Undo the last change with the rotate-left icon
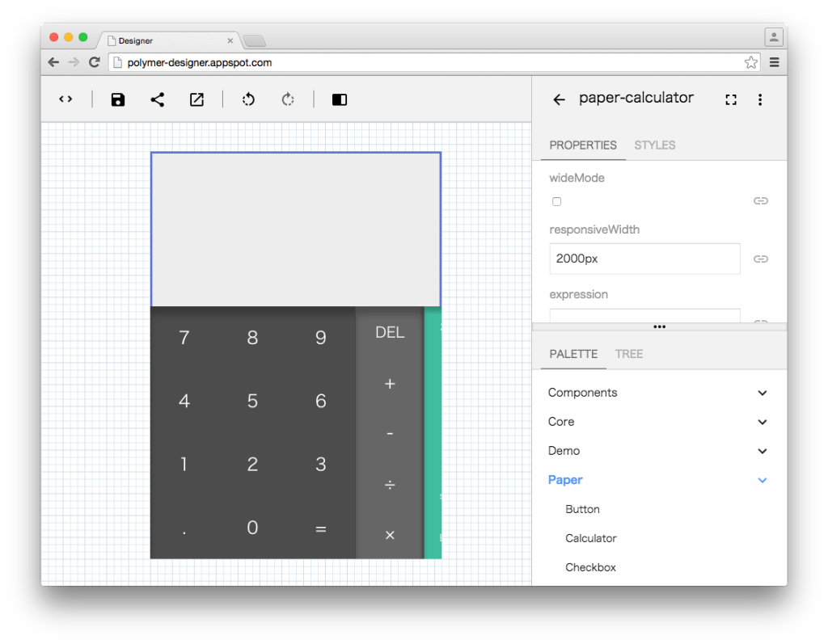The width and height of the screenshot is (828, 644). 247,99
